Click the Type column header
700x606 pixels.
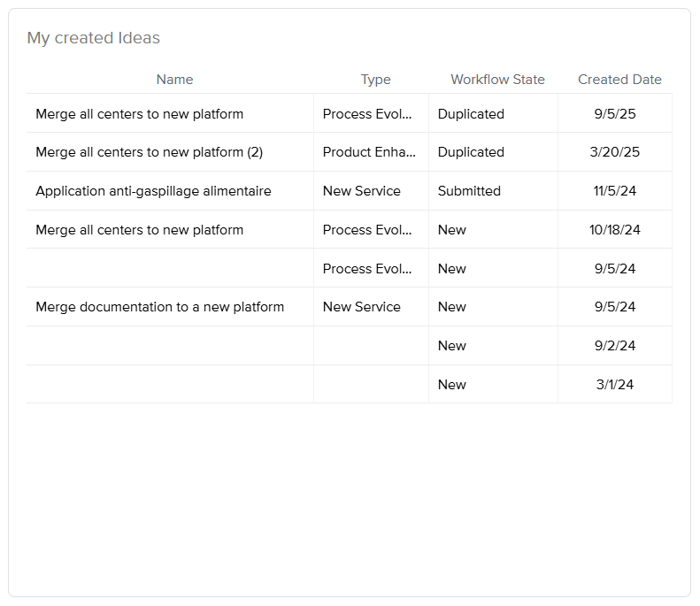[x=375, y=80]
